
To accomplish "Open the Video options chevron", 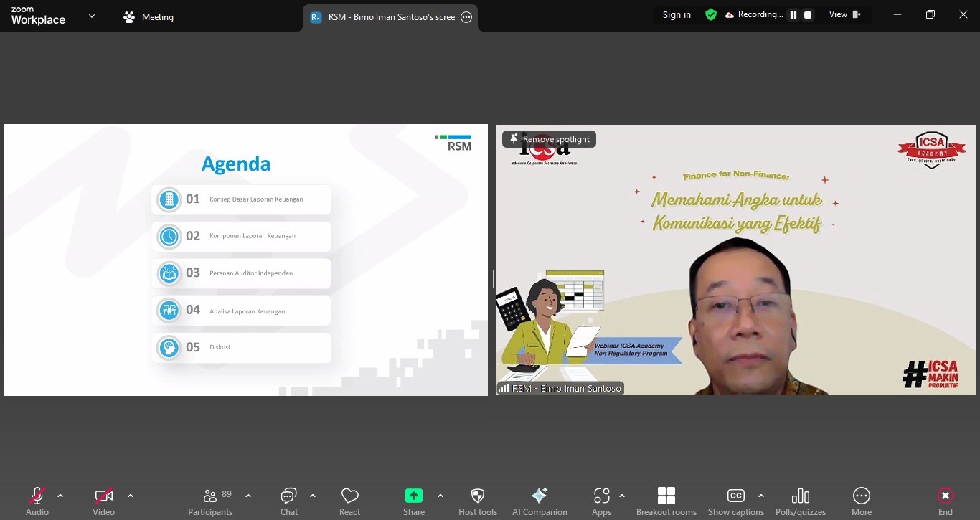I will pos(131,495).
